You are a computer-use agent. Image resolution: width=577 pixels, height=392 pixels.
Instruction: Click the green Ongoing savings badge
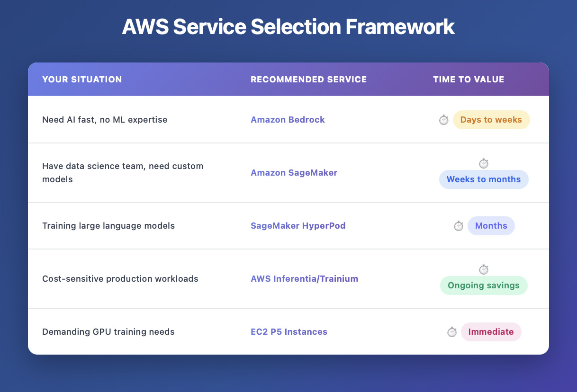point(483,285)
